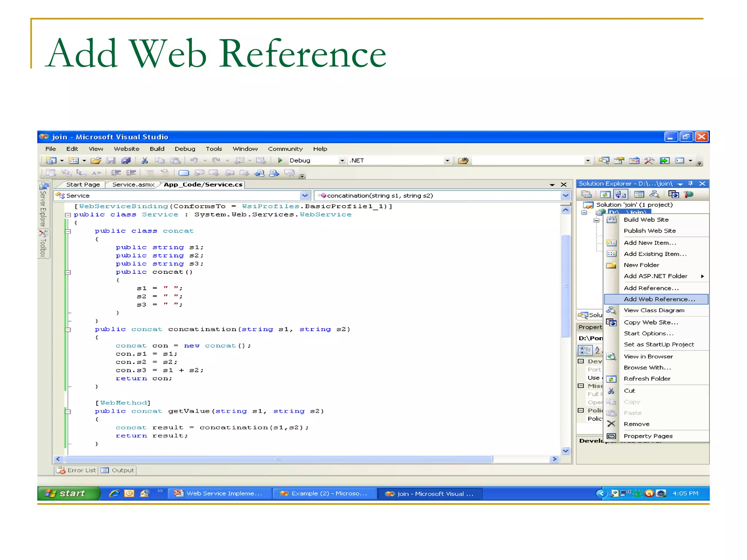Click the Refresh icon in Solution Explorer

tap(605, 195)
